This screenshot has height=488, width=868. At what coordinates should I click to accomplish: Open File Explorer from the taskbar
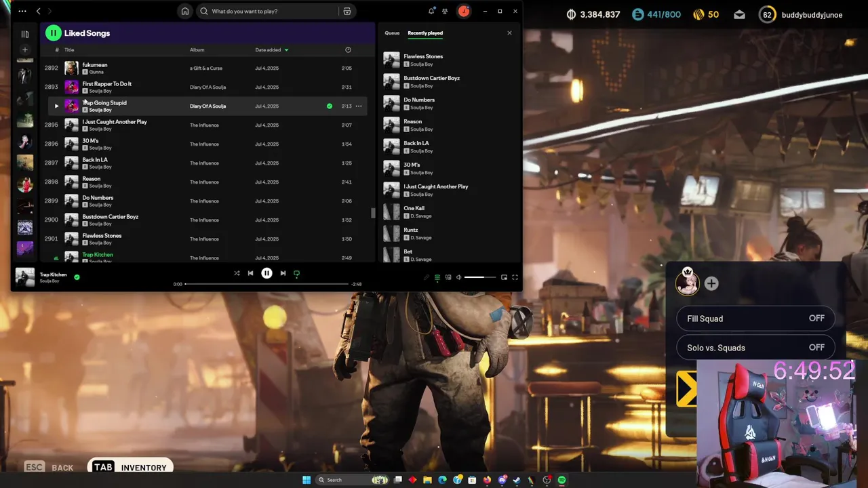(x=427, y=480)
